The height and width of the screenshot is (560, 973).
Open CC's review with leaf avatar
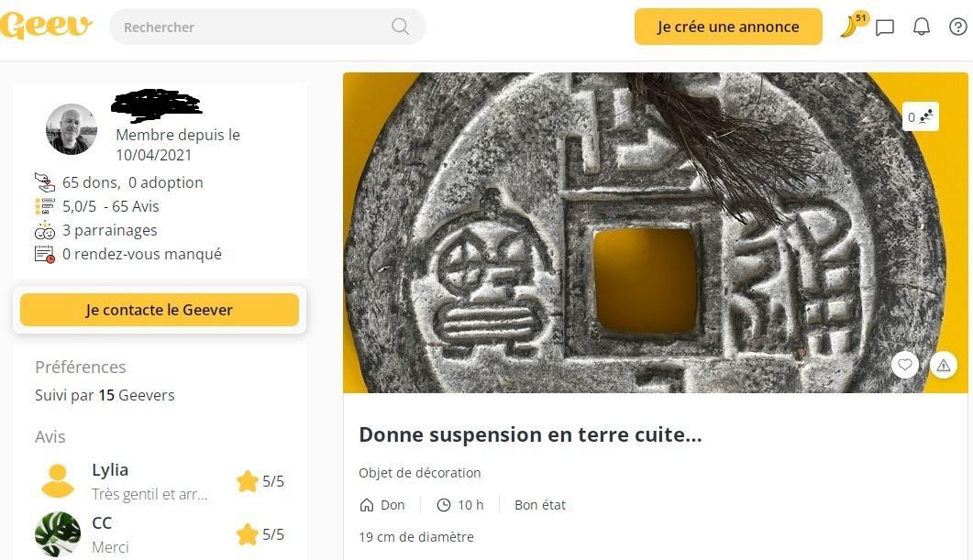160,534
